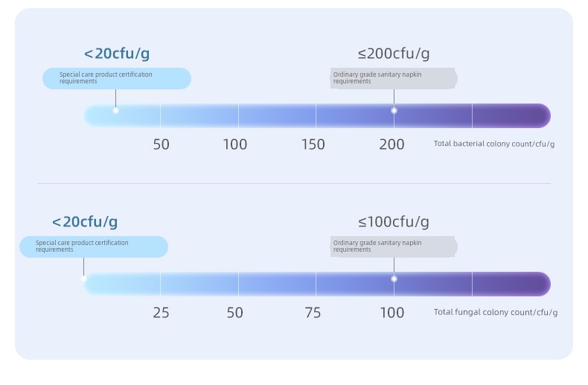Select the blue special care label on the fungal bar
The image size is (588, 385).
94,246
